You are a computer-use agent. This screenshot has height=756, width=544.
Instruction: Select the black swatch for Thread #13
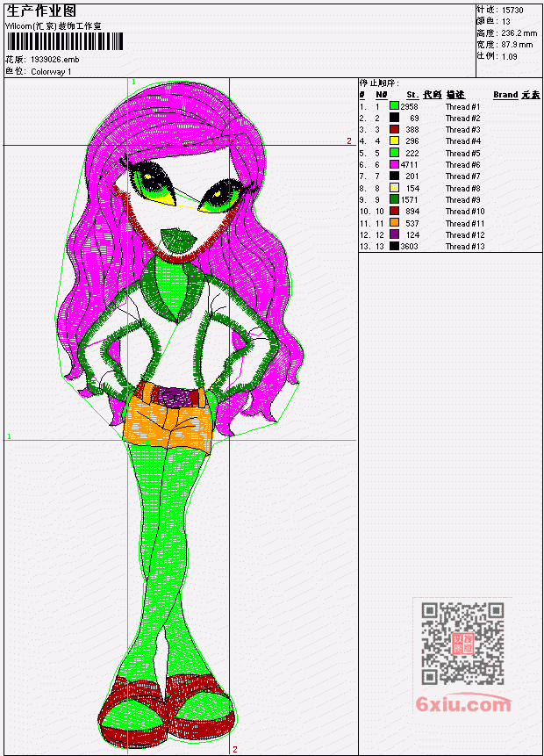tap(394, 246)
